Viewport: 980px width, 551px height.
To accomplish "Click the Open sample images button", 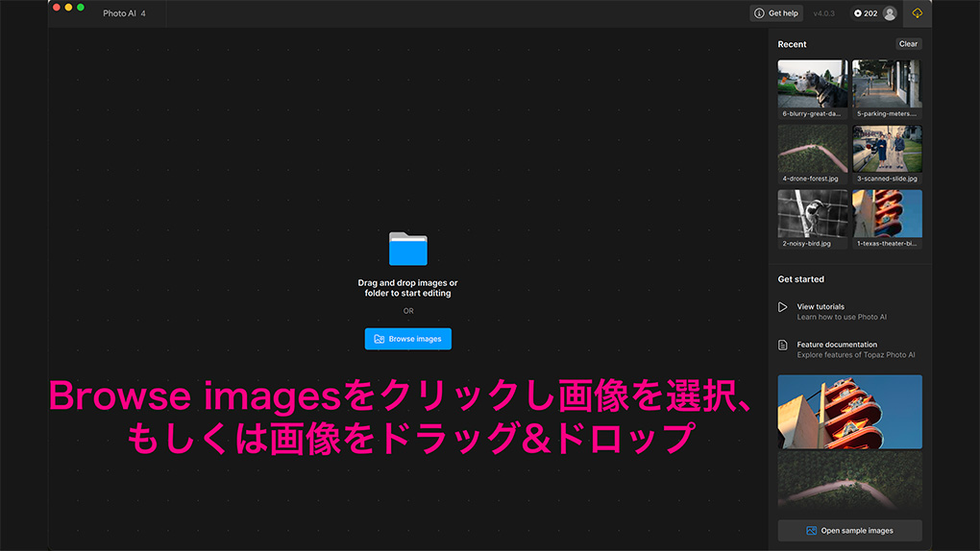I will point(849,531).
